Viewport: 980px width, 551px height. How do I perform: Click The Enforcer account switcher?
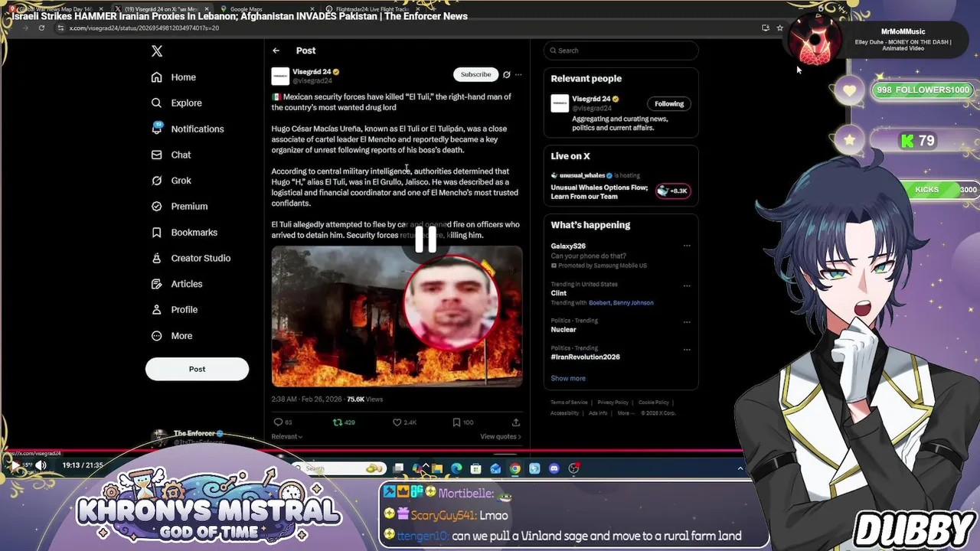201,438
